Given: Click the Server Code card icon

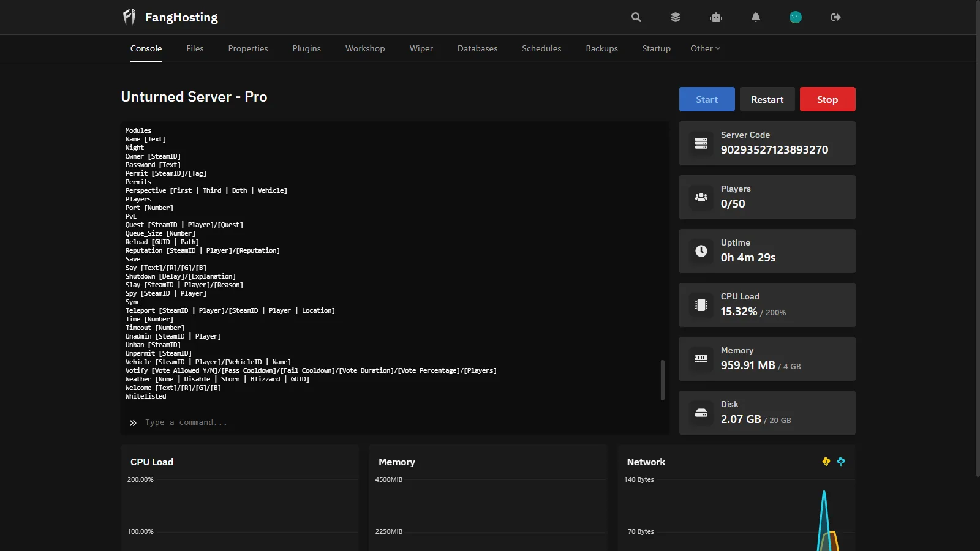Looking at the screenshot, I should click(701, 143).
